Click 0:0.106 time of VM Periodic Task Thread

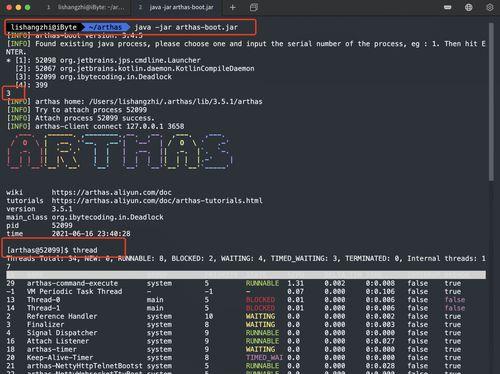(380, 291)
